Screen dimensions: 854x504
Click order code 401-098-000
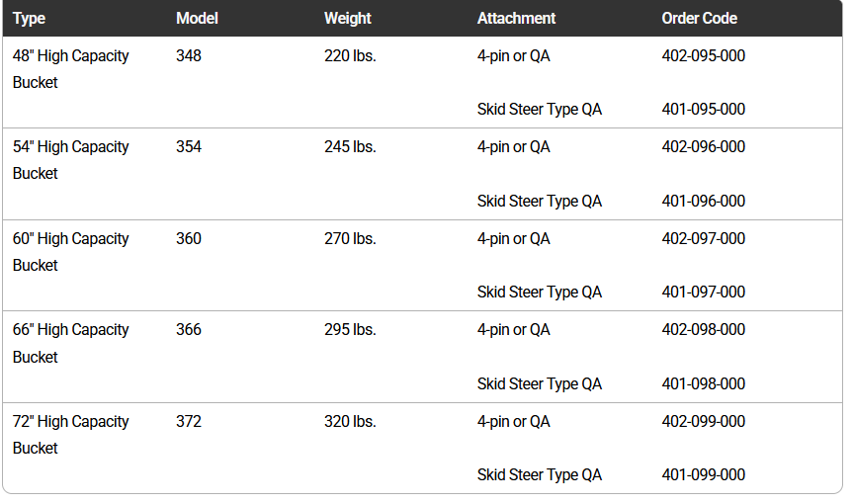703,384
